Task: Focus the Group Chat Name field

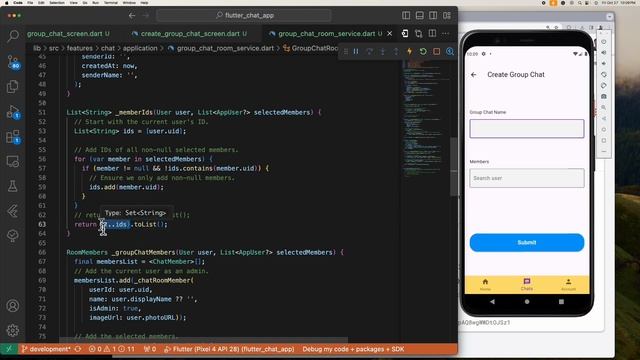Action: [x=527, y=129]
